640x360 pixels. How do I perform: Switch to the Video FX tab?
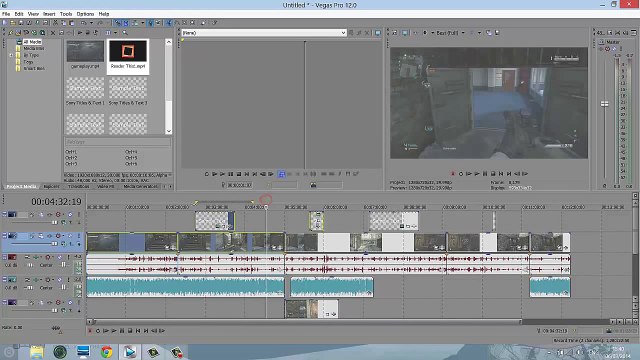point(105,187)
